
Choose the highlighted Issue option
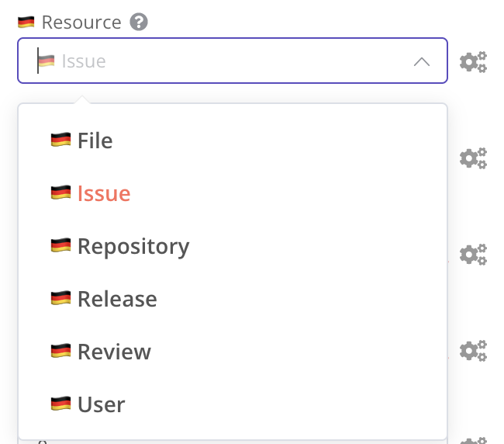point(103,193)
